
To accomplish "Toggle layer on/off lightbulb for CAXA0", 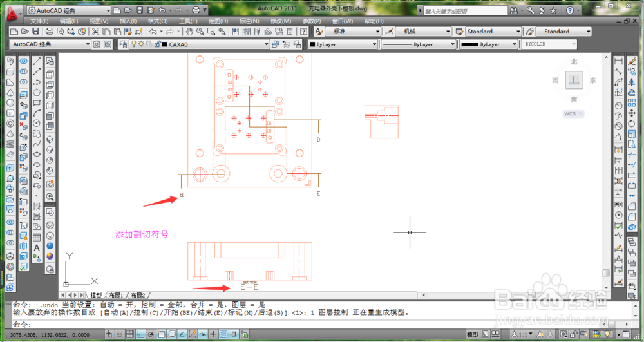I will 133,44.
